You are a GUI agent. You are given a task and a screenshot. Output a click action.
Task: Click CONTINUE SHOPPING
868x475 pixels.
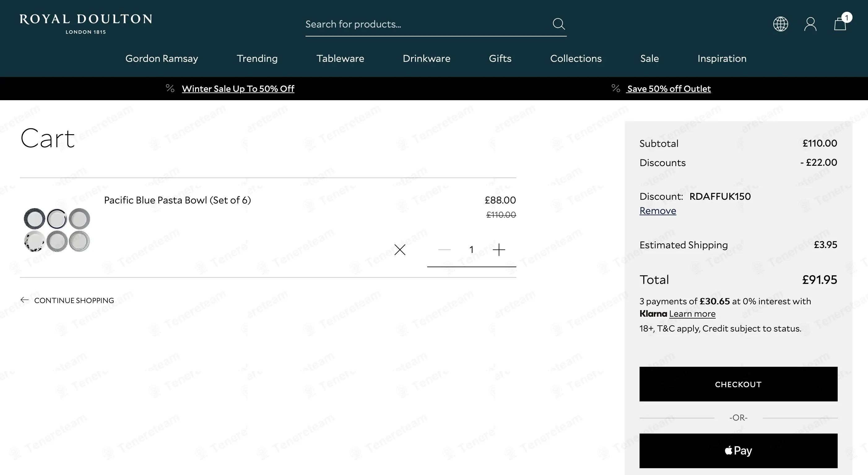[74, 300]
